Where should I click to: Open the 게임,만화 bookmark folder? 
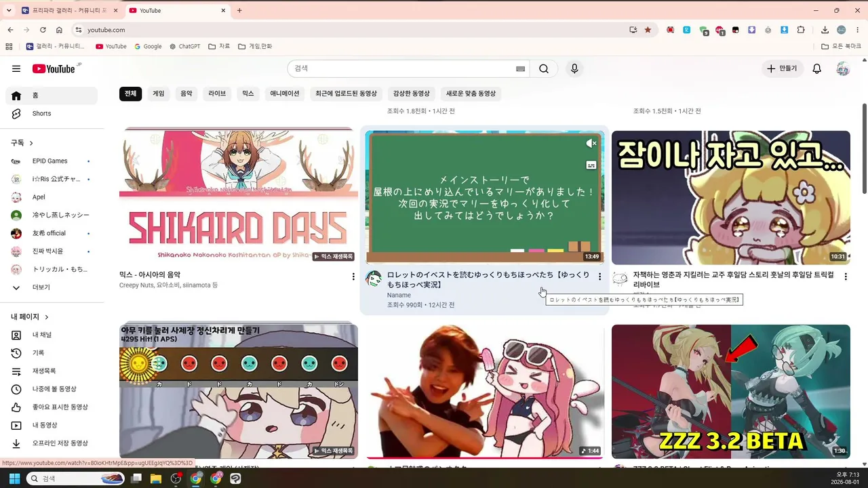255,46
